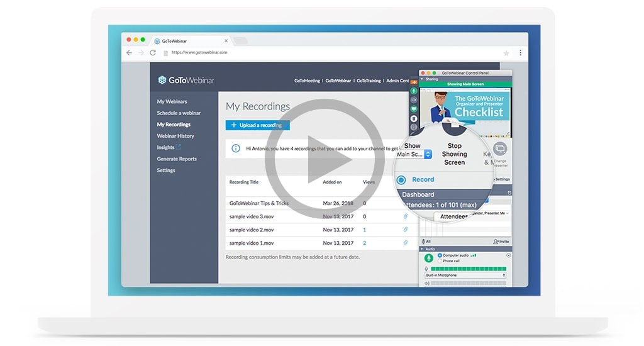644x346 pixels.
Task: Click the Upload a recording button
Action: pyautogui.click(x=257, y=125)
